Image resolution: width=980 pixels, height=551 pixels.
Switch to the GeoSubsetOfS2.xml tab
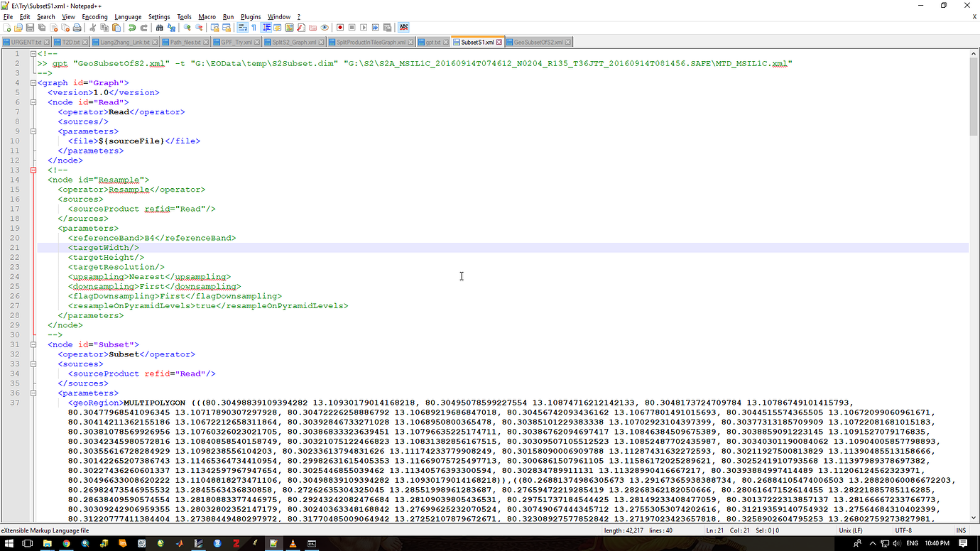pyautogui.click(x=538, y=42)
